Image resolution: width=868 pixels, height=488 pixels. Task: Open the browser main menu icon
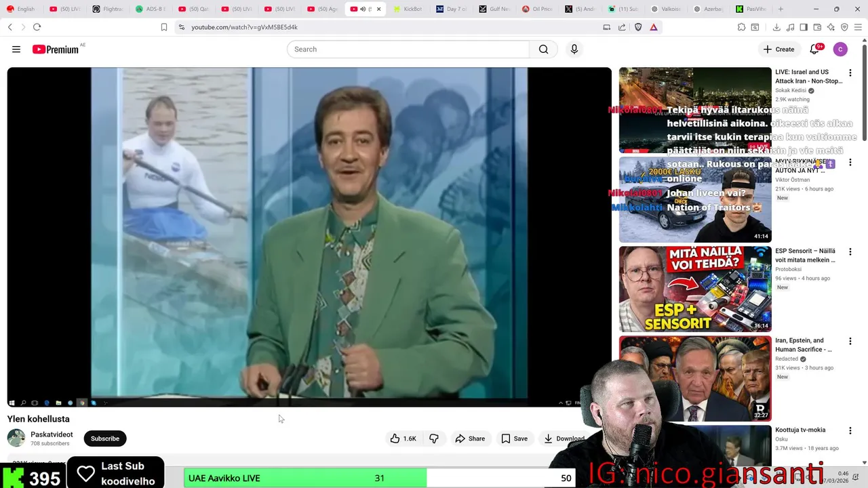tap(858, 27)
